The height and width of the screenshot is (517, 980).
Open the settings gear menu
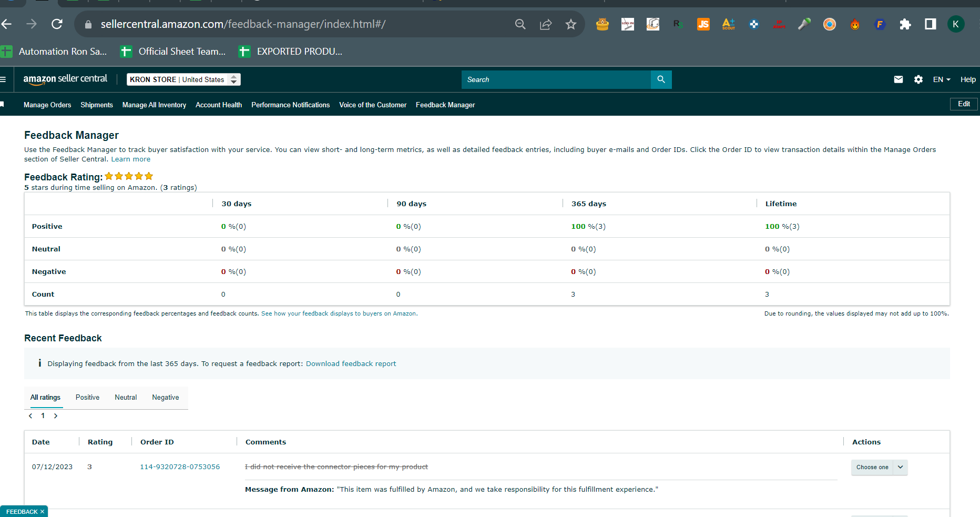pyautogui.click(x=918, y=79)
